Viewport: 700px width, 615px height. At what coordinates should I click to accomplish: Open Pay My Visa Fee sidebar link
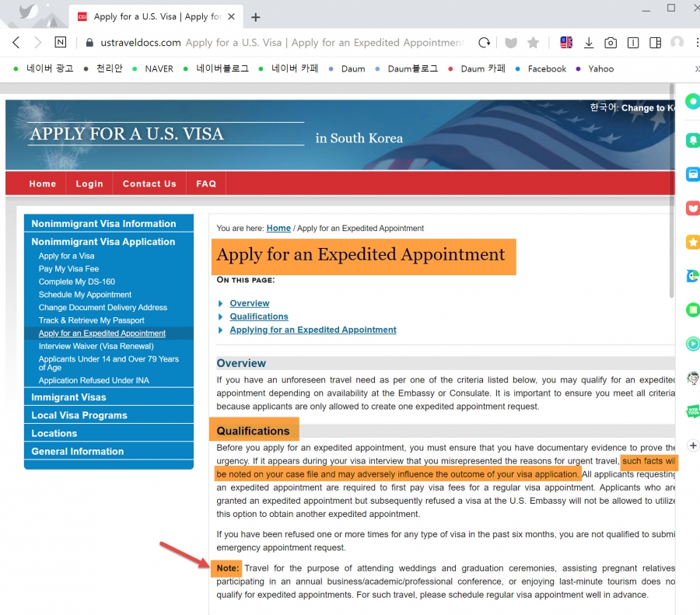click(68, 269)
